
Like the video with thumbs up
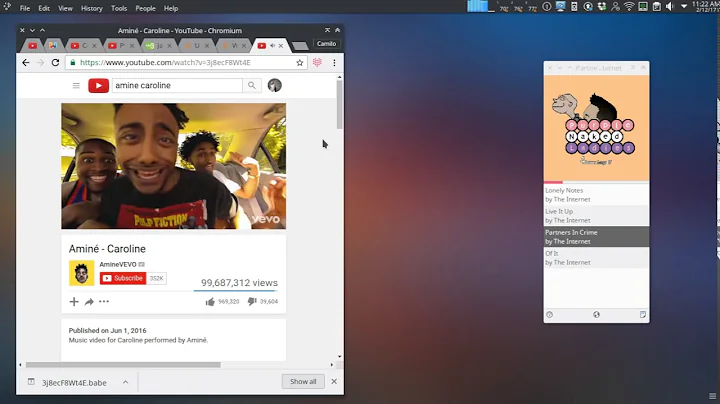pos(210,302)
